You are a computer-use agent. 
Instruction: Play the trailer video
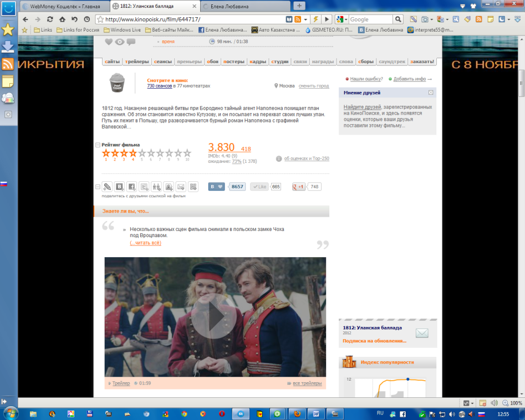pyautogui.click(x=215, y=316)
